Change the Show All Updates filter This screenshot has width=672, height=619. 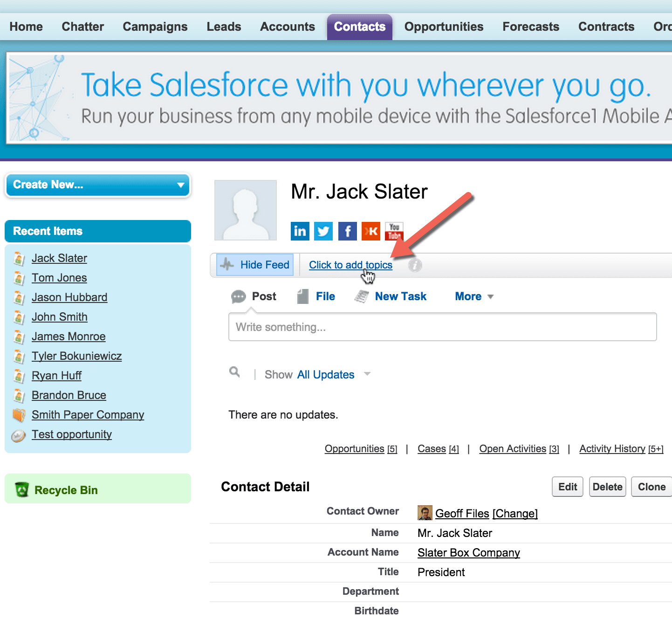click(325, 374)
